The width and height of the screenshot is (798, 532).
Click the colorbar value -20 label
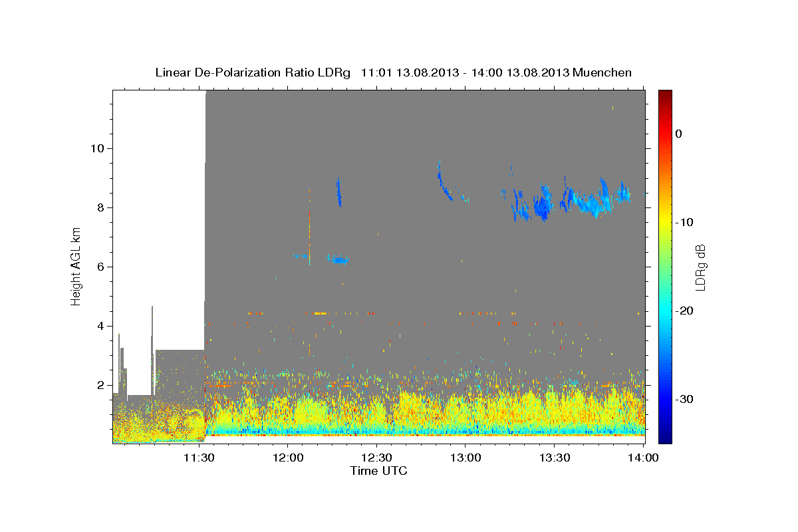click(x=686, y=311)
